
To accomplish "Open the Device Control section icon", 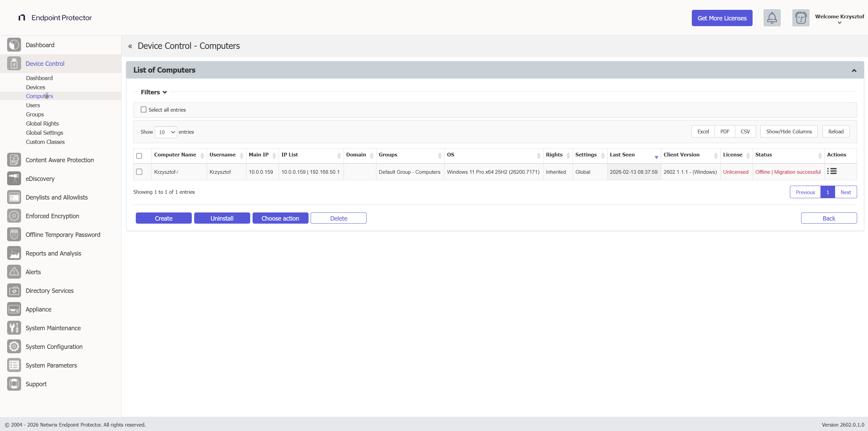I will (x=14, y=63).
